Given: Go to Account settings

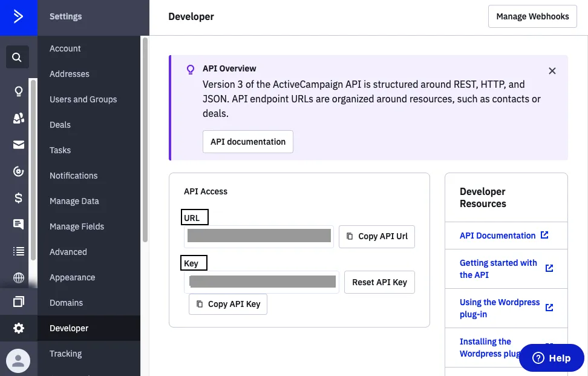Looking at the screenshot, I should (65, 48).
